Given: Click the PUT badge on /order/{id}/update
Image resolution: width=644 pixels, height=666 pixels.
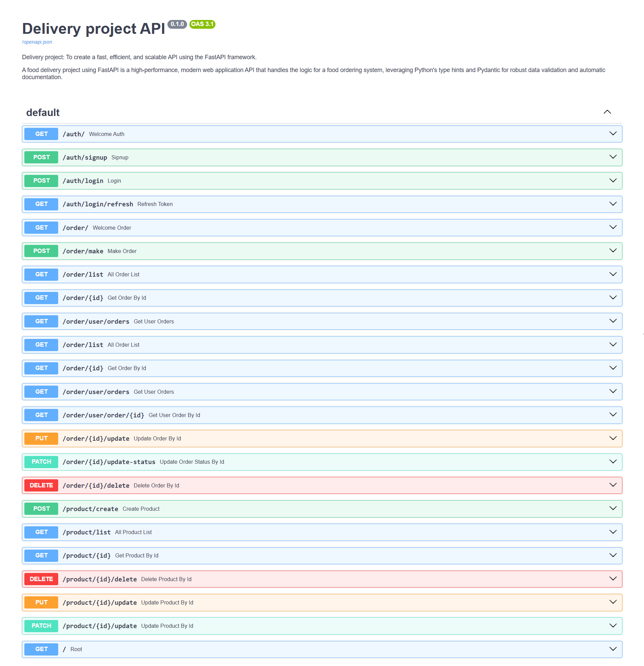Looking at the screenshot, I should (41, 438).
